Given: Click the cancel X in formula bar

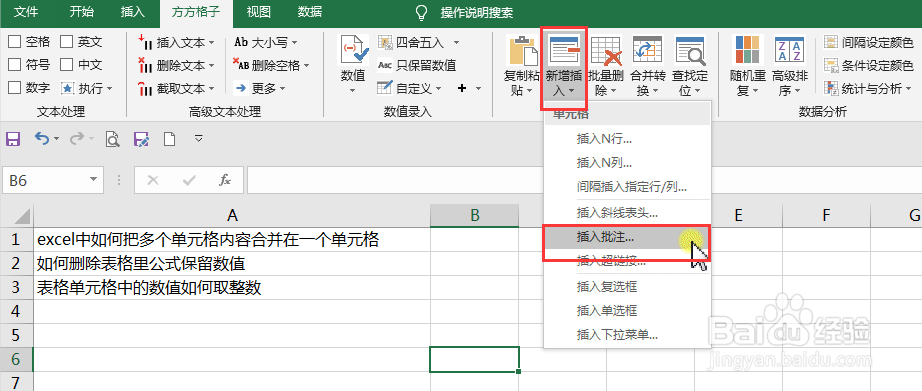Looking at the screenshot, I should 153,181.
